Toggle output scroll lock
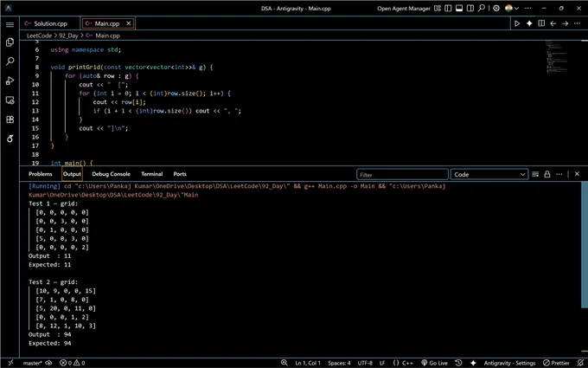588x368 pixels. [x=547, y=174]
